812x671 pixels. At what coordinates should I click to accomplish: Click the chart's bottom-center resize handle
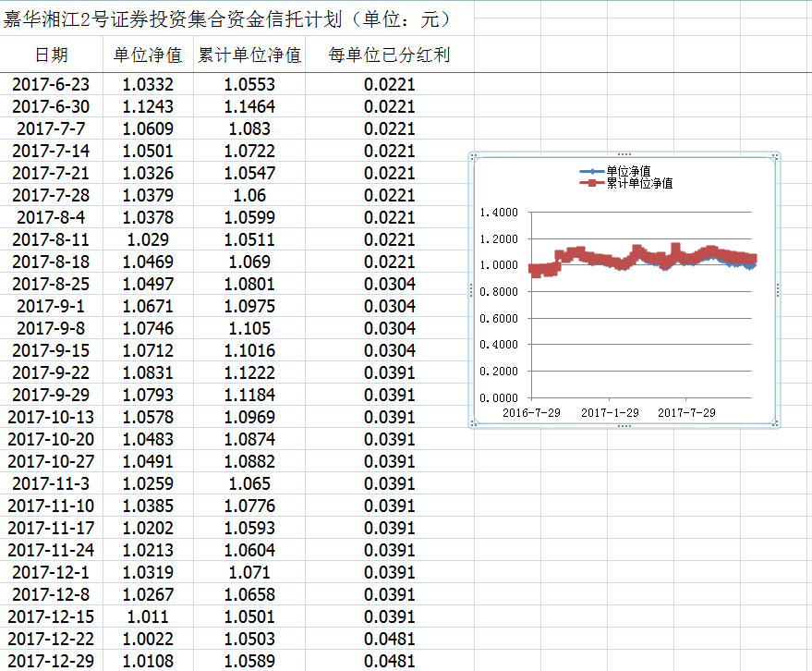tap(624, 426)
